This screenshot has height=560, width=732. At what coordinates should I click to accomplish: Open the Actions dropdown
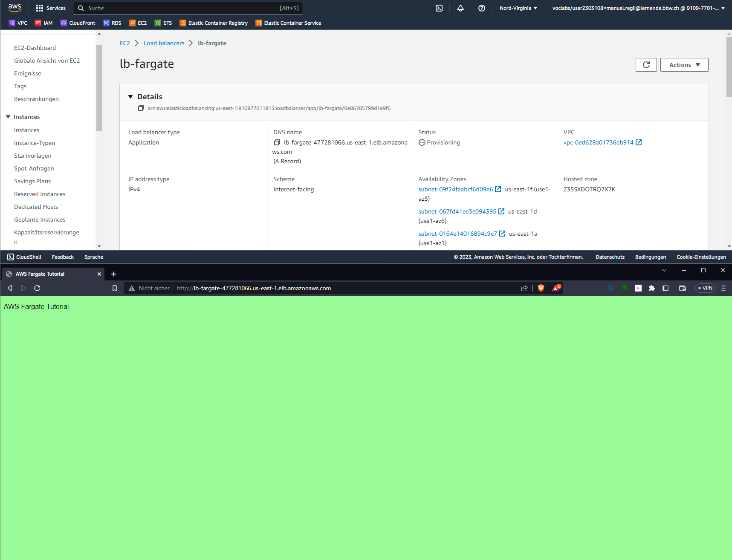(x=684, y=65)
